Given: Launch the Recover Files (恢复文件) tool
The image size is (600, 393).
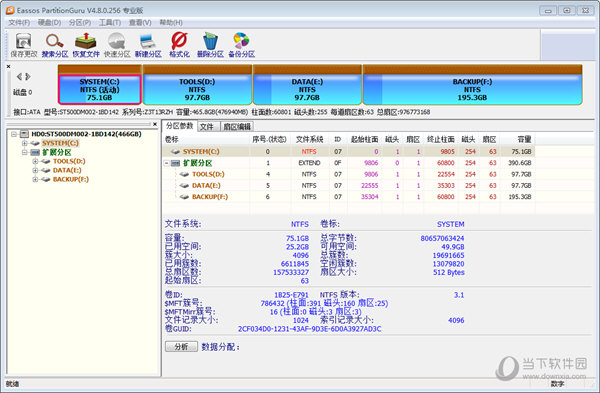Looking at the screenshot, I should [x=86, y=45].
